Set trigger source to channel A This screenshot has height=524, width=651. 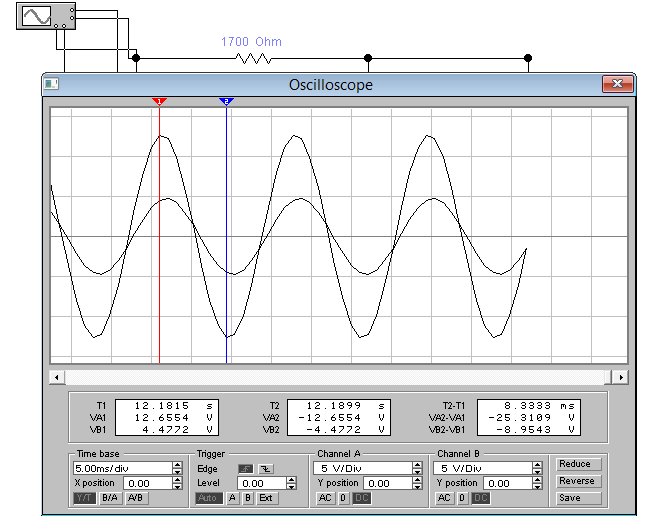233,498
